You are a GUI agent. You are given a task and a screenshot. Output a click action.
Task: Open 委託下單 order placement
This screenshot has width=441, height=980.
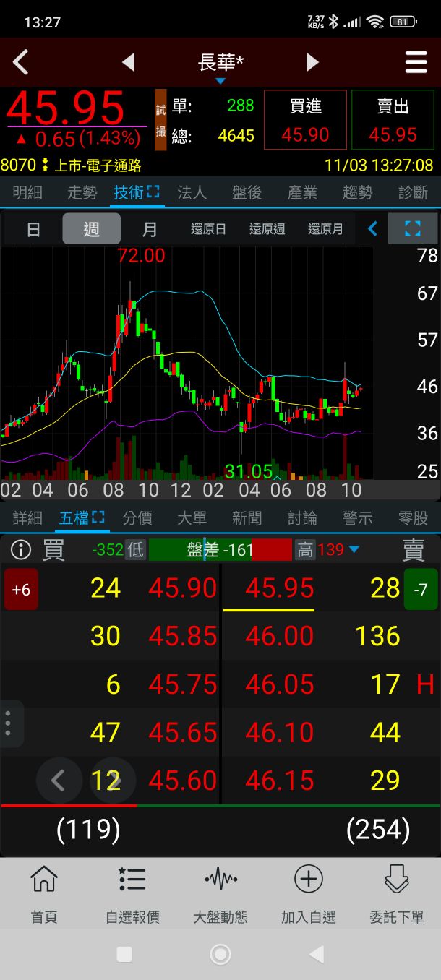397,895
